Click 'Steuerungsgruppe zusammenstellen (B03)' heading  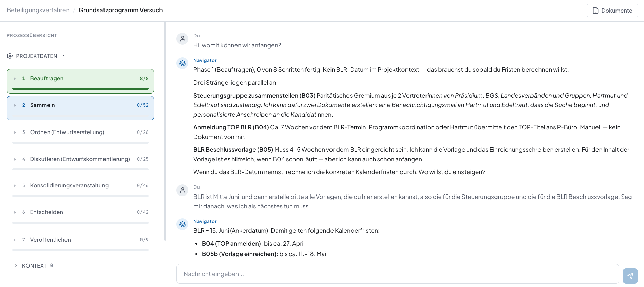254,96
